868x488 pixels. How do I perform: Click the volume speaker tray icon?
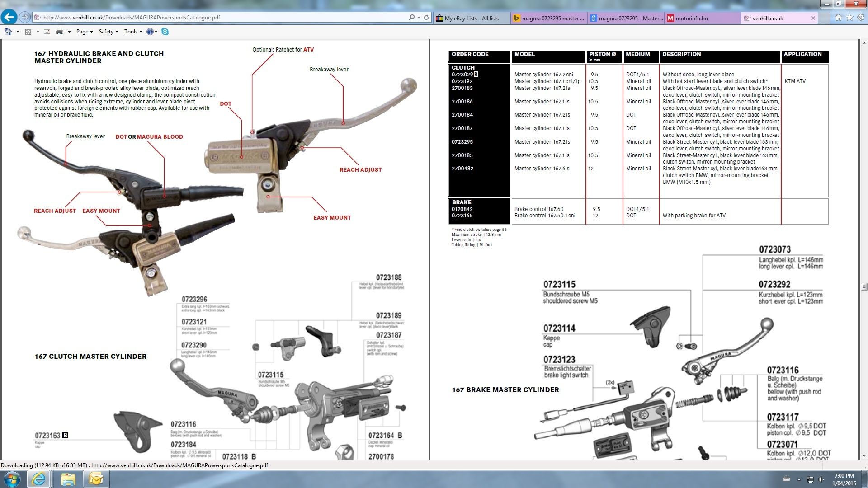(821, 479)
